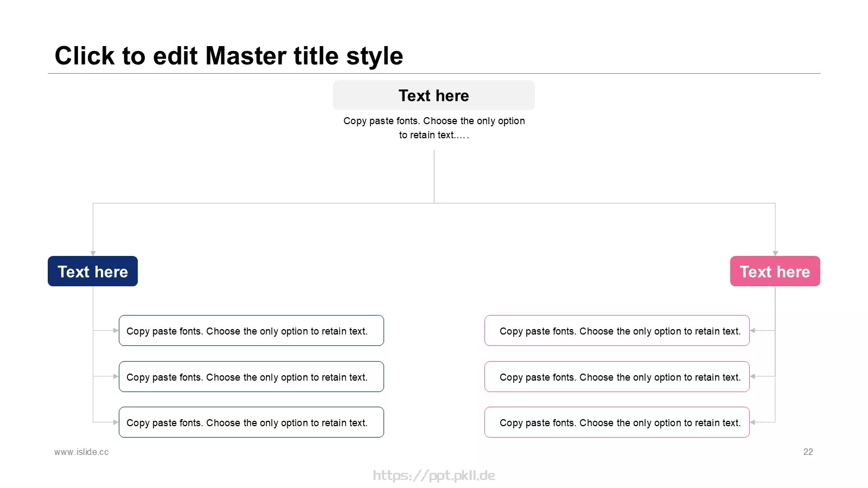Click the slide number 22
This screenshot has width=868, height=488.
click(x=808, y=452)
